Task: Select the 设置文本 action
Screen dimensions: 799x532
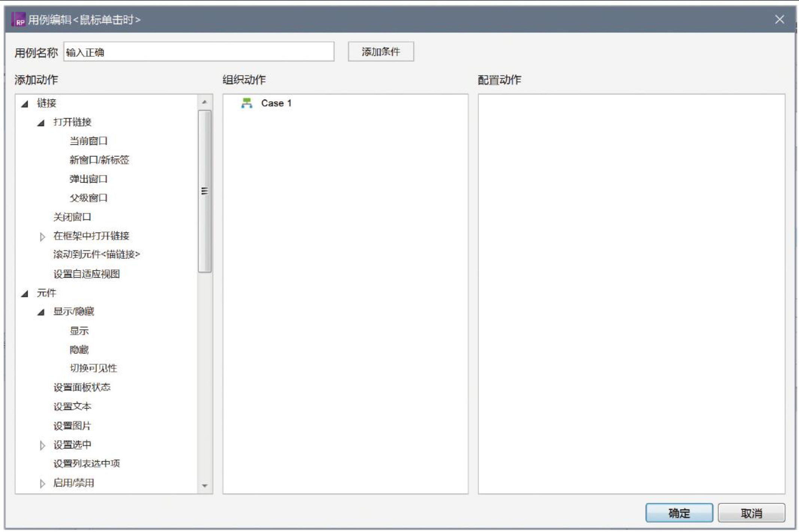Action: [72, 407]
